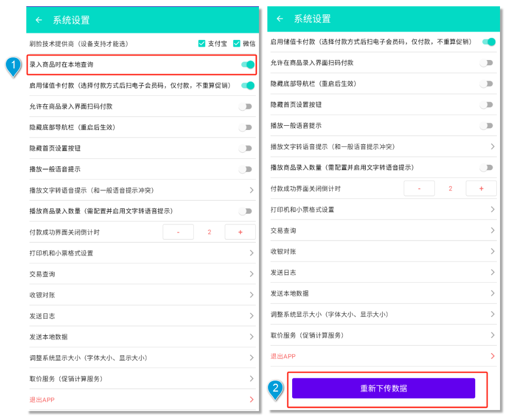Enable 播放一般语音提示 switch in left panel

(245, 169)
